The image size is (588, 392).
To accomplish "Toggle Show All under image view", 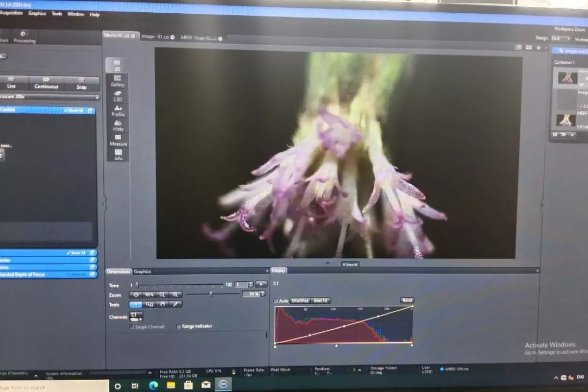I will 350,265.
